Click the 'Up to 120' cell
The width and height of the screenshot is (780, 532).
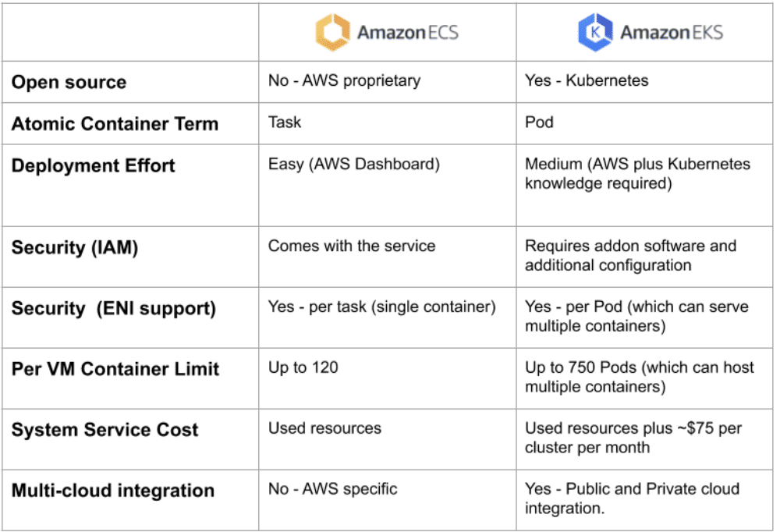303,367
